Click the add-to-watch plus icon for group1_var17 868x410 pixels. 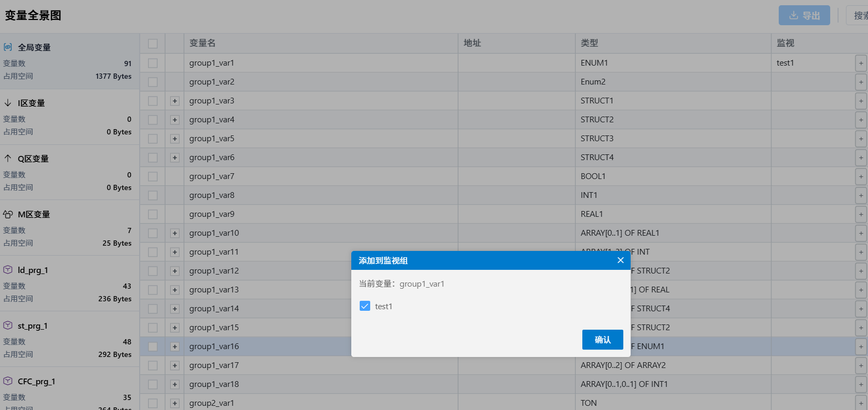(x=861, y=365)
